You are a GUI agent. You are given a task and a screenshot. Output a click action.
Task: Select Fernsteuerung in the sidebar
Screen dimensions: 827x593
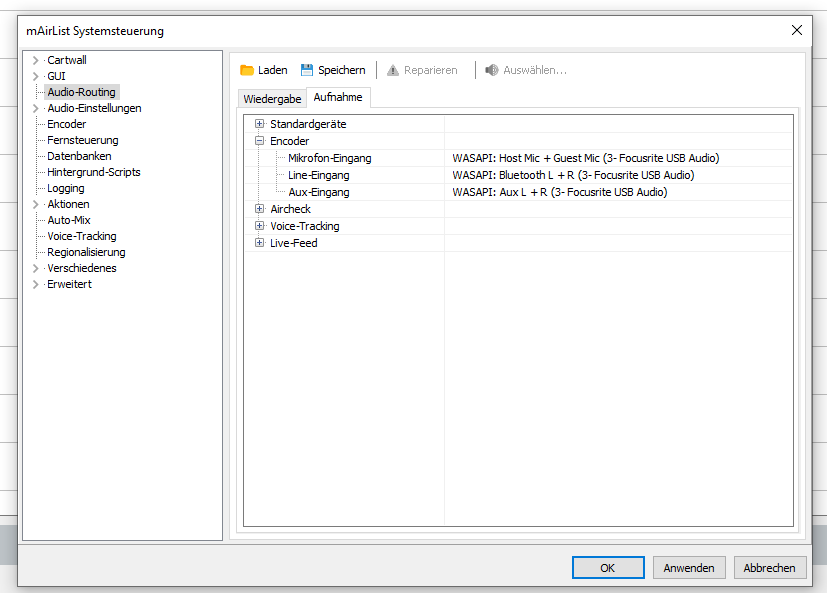point(82,140)
